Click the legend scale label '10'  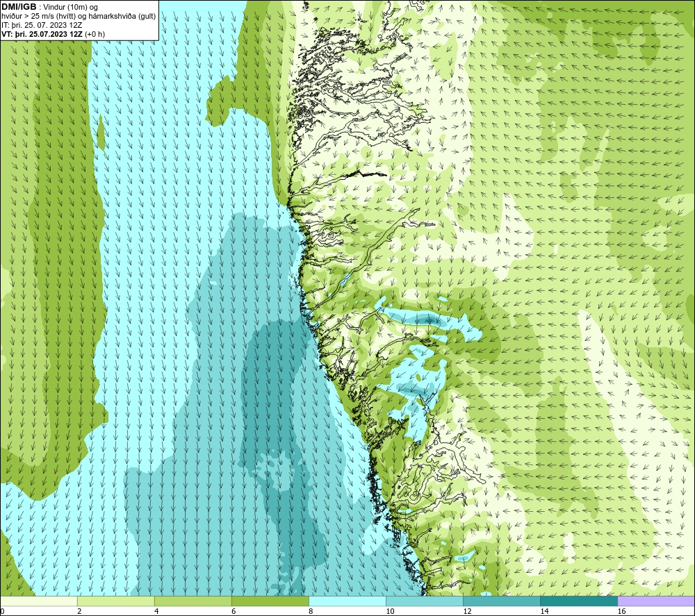coord(390,611)
